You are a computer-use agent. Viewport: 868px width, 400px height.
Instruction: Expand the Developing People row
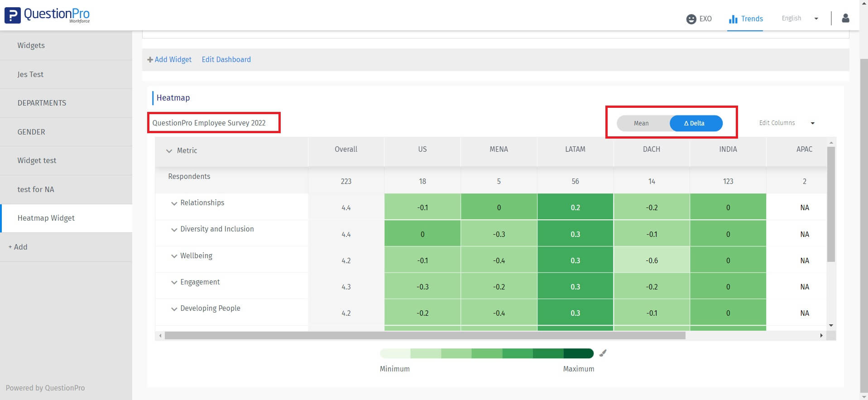coord(174,309)
